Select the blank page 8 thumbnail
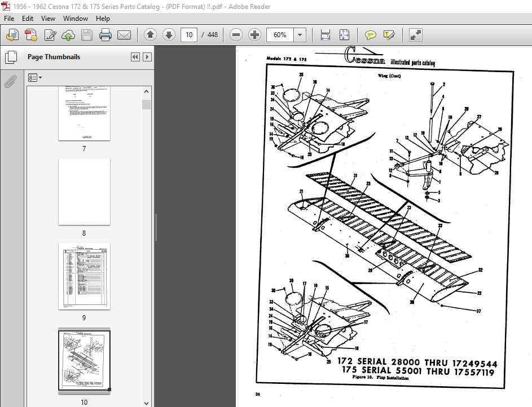This screenshot has height=407, width=532. pyautogui.click(x=84, y=192)
